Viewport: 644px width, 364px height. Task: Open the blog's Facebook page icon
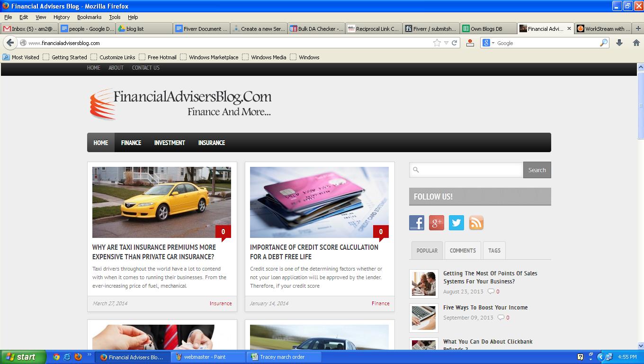[x=417, y=223]
